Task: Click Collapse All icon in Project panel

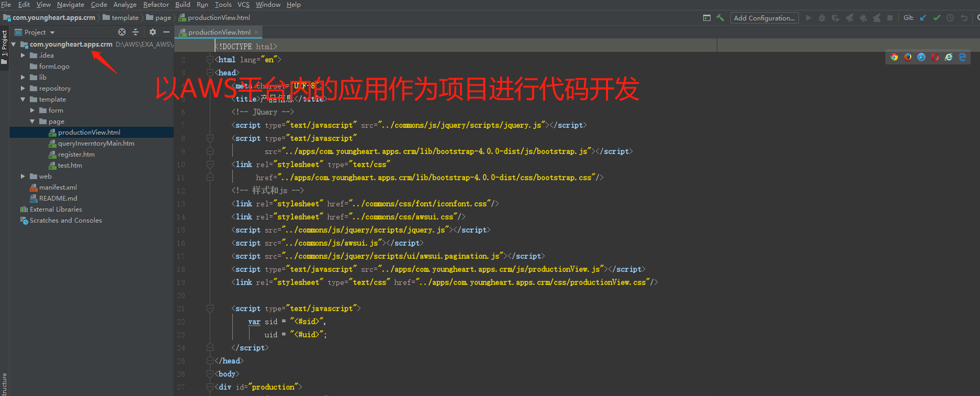Action: [x=136, y=32]
